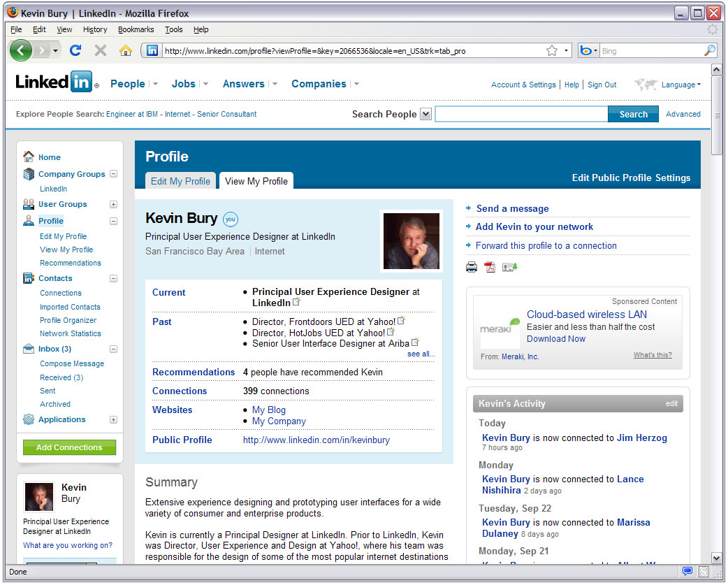Open the Language dropdown
The height and width of the screenshot is (585, 728).
pyautogui.click(x=681, y=85)
